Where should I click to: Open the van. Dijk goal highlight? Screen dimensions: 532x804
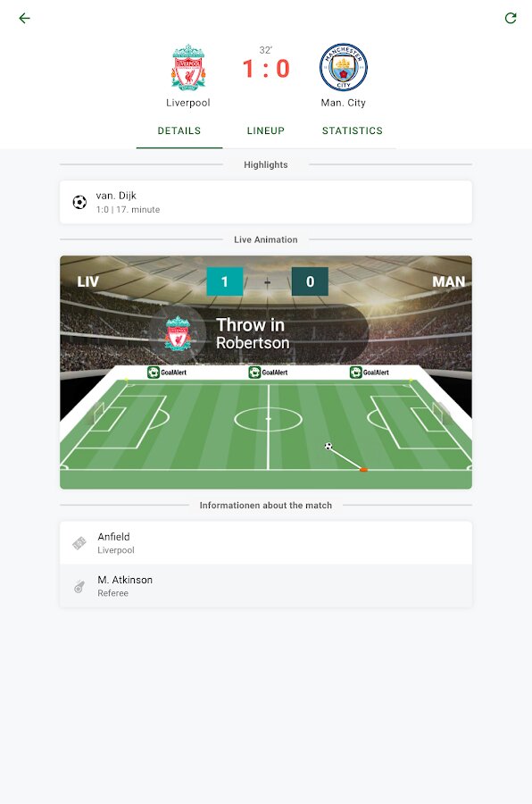pos(265,202)
